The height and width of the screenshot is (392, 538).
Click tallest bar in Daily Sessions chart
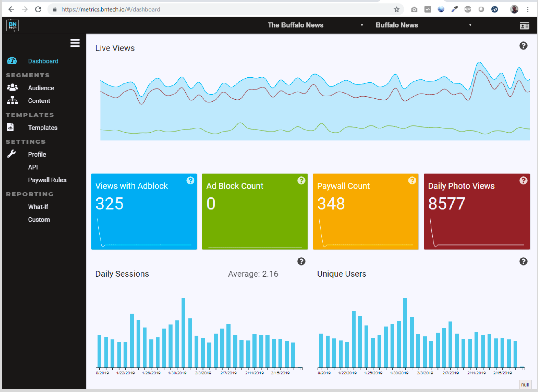coord(183,333)
